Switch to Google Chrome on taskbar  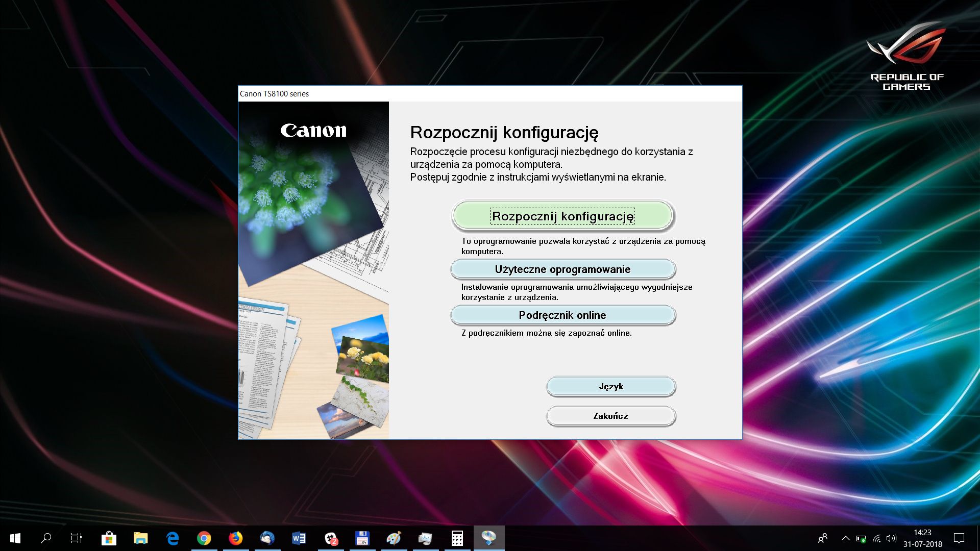(x=204, y=538)
